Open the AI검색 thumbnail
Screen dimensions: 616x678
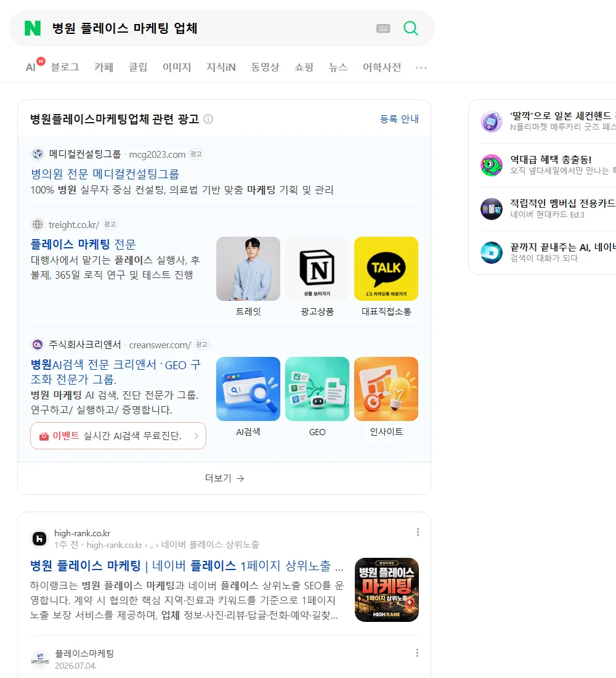(248, 389)
